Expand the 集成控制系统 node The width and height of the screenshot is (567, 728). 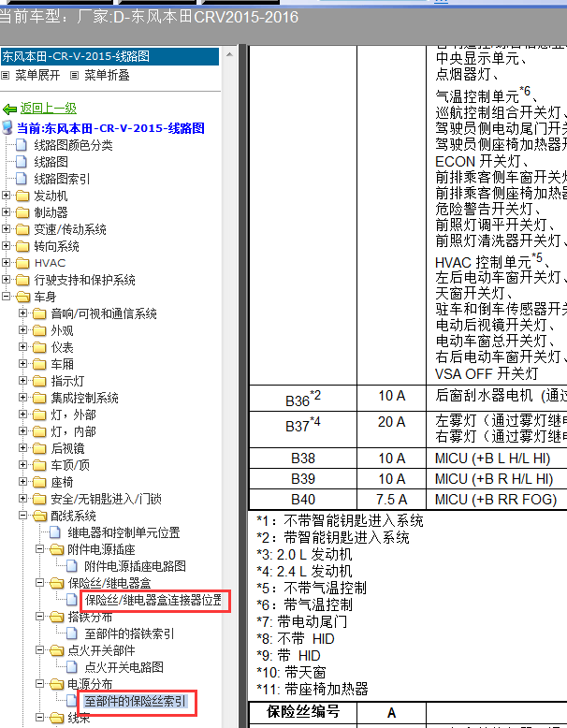pos(22,398)
